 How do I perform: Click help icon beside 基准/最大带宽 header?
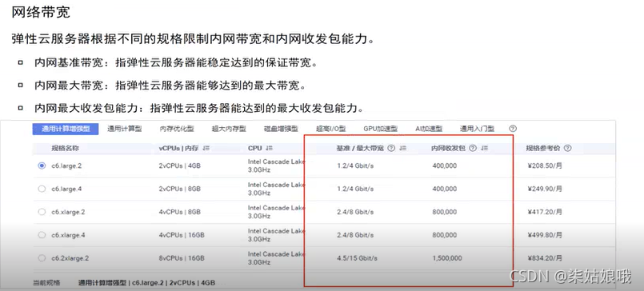(x=391, y=149)
